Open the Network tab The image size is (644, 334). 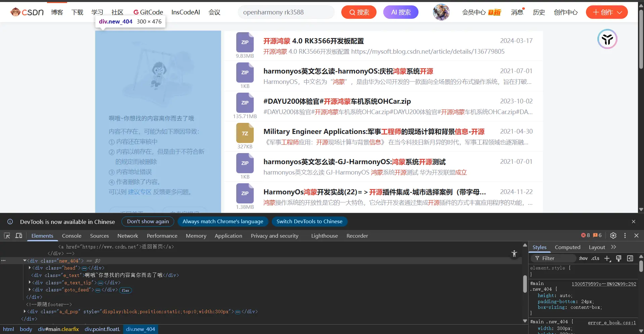click(128, 236)
